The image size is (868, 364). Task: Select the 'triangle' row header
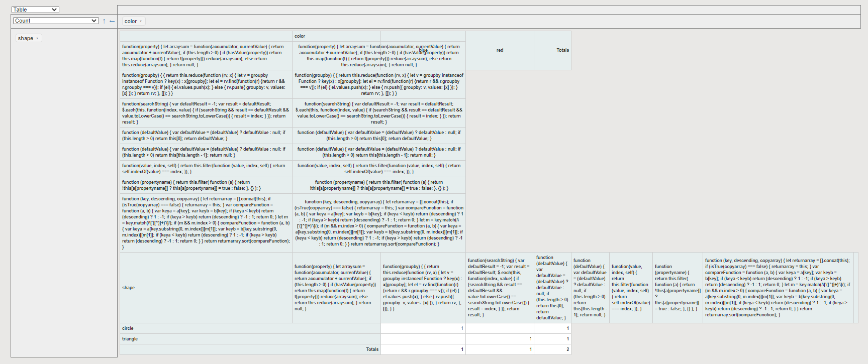click(x=250, y=339)
